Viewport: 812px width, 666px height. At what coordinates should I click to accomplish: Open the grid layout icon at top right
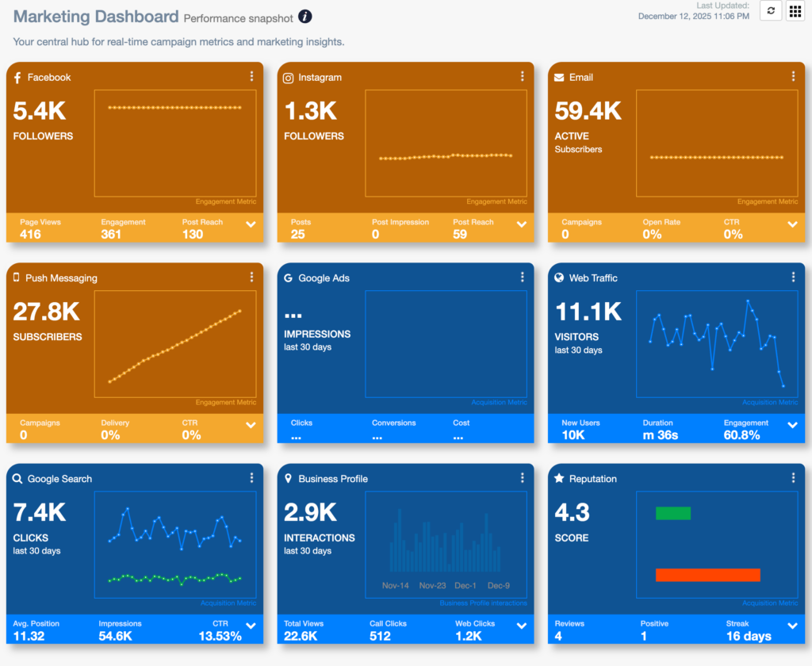tap(795, 11)
